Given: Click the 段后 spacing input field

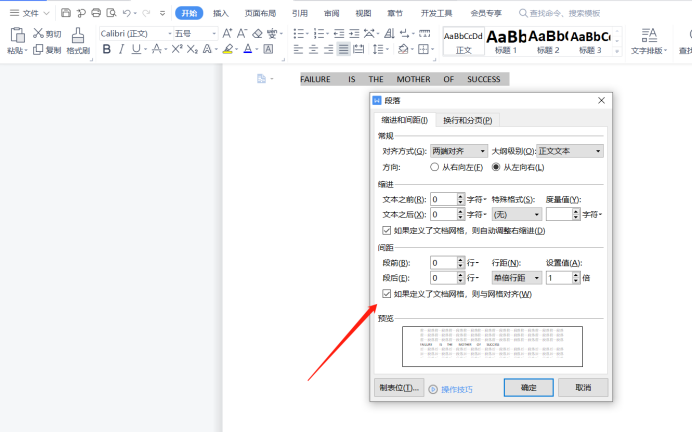Looking at the screenshot, I should 443,278.
